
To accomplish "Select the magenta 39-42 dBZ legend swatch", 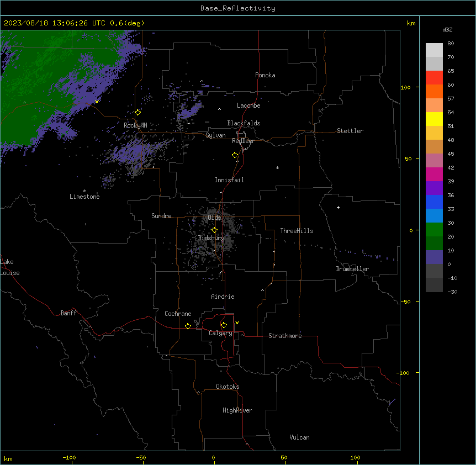I will coord(434,174).
